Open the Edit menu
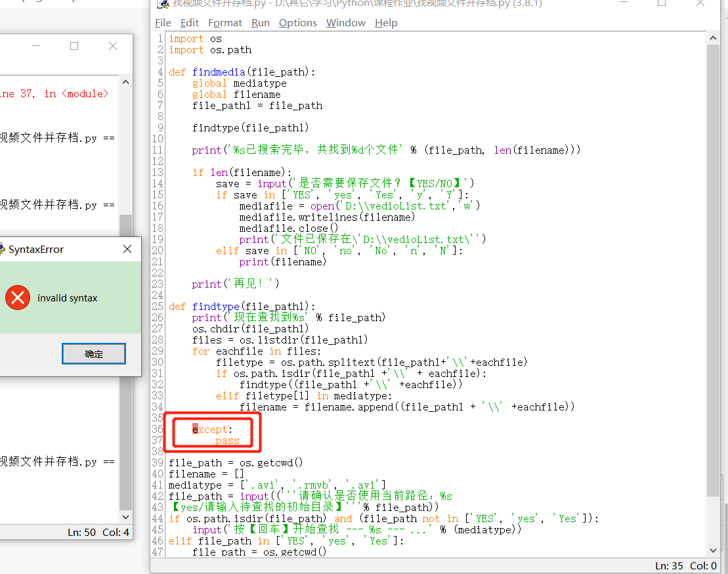This screenshot has height=574, width=728. [x=189, y=23]
